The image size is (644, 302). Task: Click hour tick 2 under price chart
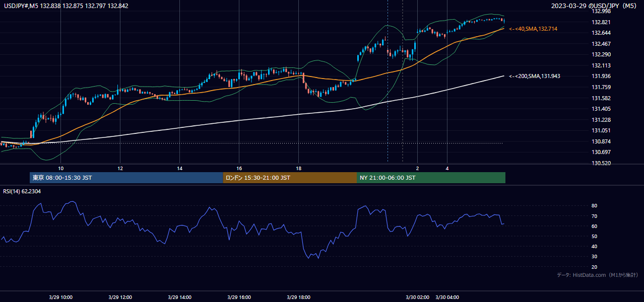pyautogui.click(x=417, y=168)
